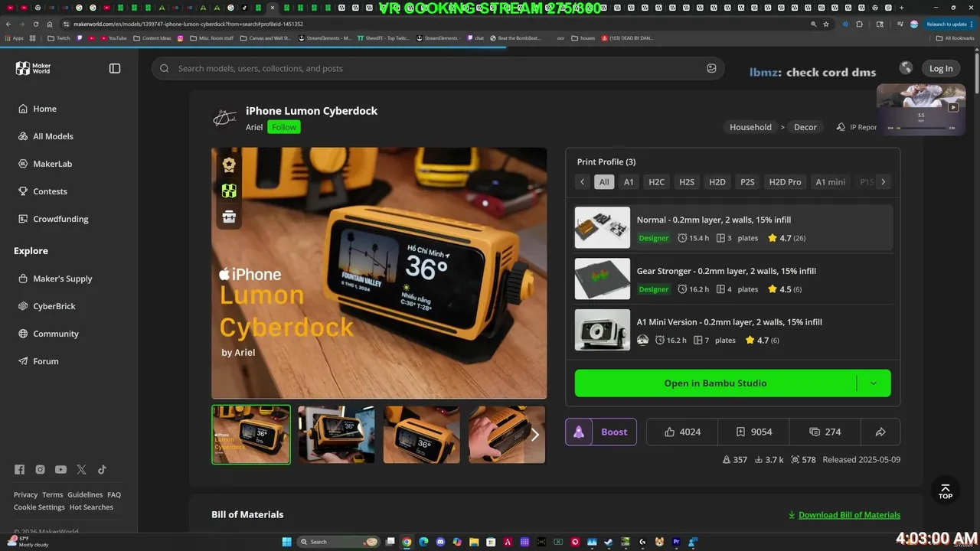Screen dimensions: 980x551
Task: Expand the dropdown next to Open in Bambu Studio
Action: click(874, 383)
